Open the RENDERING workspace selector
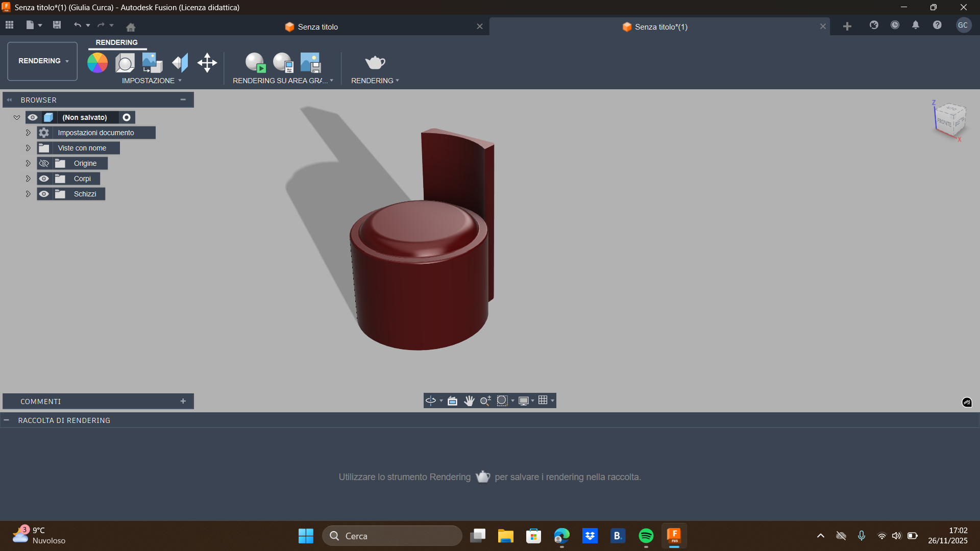Viewport: 980px width, 551px height. point(42,61)
